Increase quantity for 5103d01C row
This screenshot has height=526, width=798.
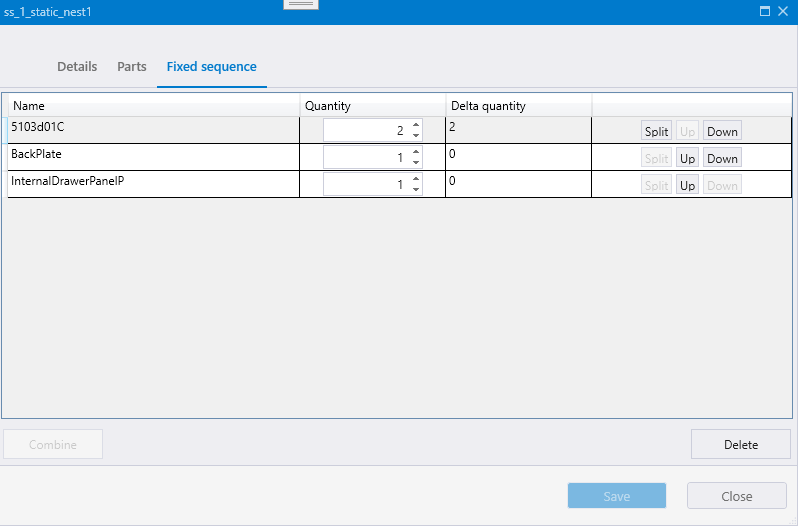tap(416, 125)
